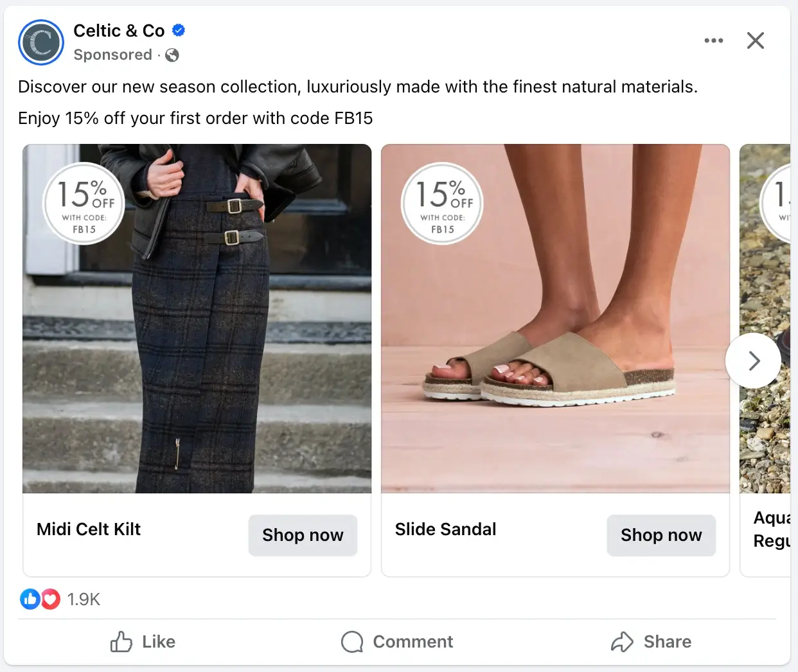This screenshot has width=798, height=672.
Task: Advance the carousel with the right chevron
Action: tap(753, 360)
